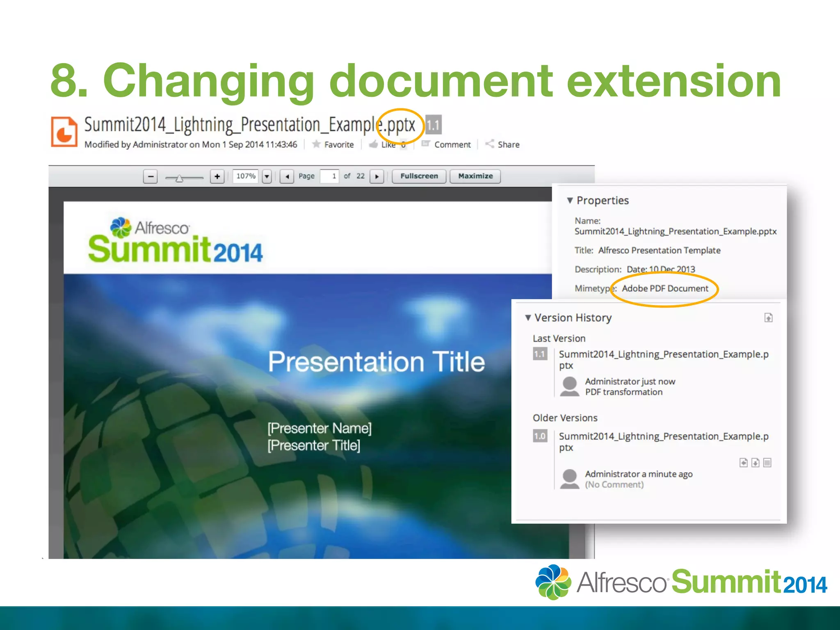Click 'Alfresco Presentation Template' title value
The width and height of the screenshot is (840, 630).
tap(659, 251)
